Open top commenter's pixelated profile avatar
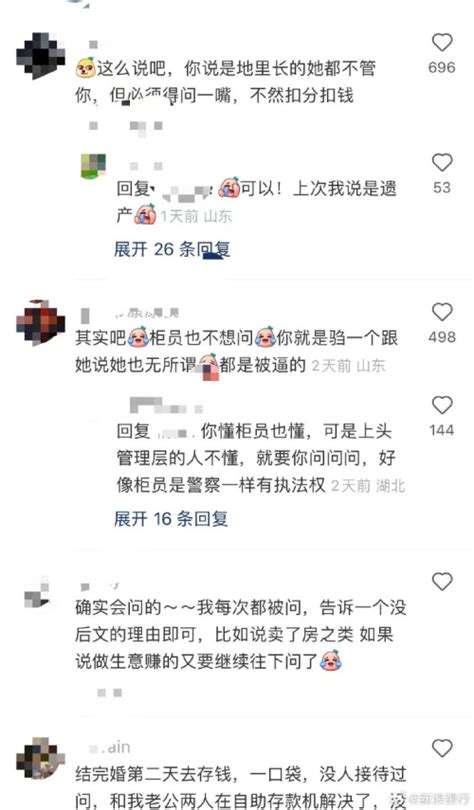Image resolution: width=474 pixels, height=810 pixels. 41,56
